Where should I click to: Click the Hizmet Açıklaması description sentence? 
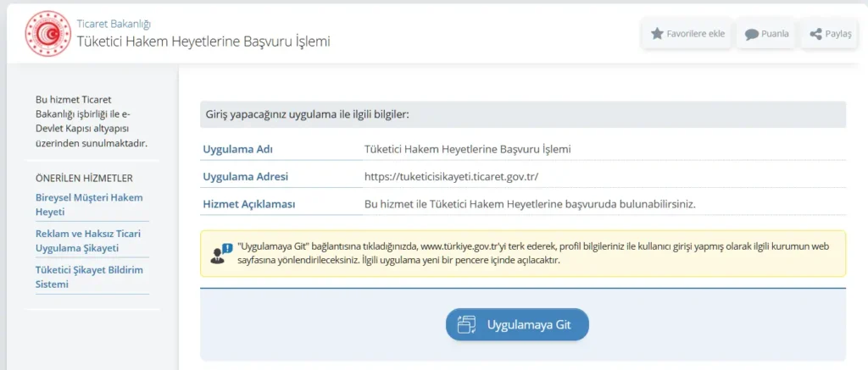(529, 204)
